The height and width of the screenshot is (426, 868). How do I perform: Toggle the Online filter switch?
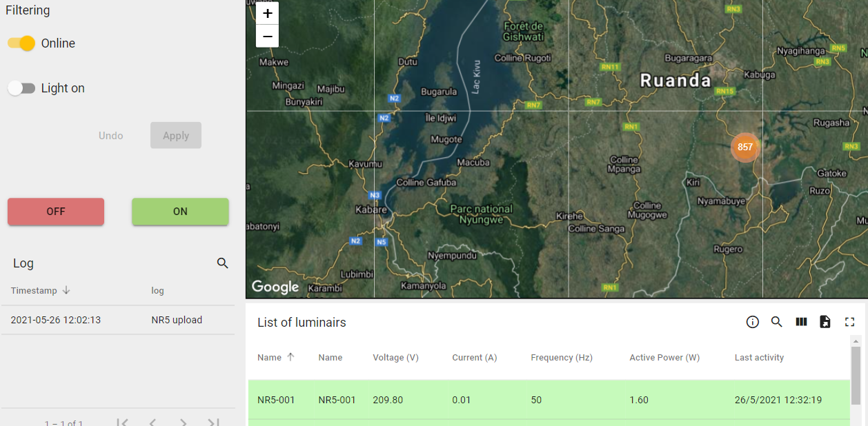click(x=21, y=43)
